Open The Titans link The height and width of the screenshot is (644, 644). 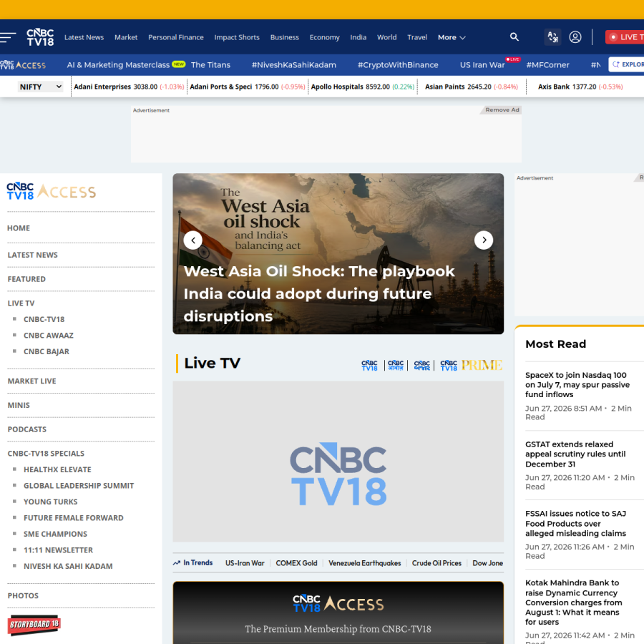[x=210, y=65]
